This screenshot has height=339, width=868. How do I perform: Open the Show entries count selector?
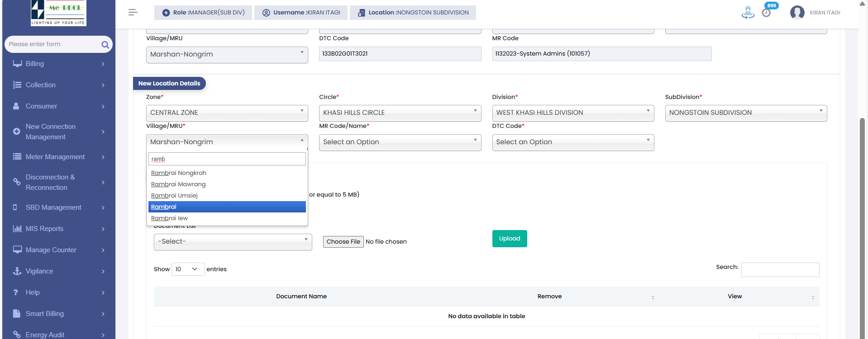[188, 269]
